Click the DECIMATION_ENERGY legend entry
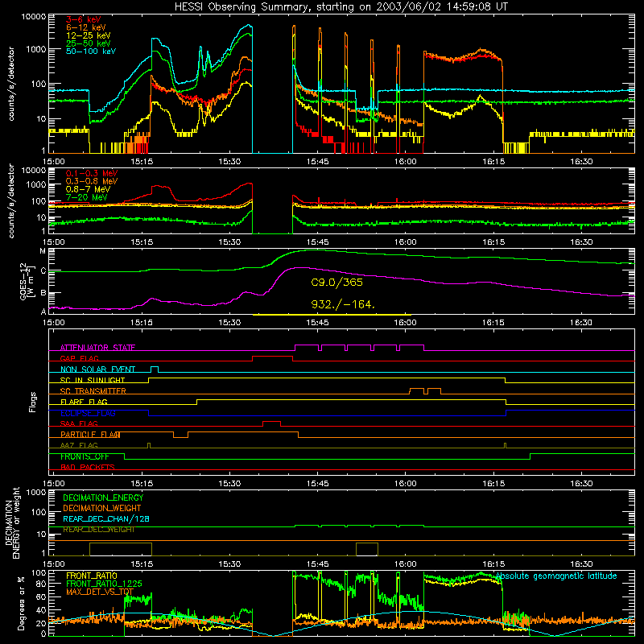 pyautogui.click(x=103, y=497)
